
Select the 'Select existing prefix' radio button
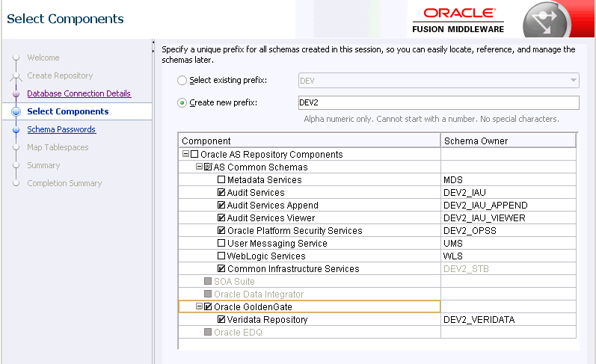pyautogui.click(x=182, y=80)
